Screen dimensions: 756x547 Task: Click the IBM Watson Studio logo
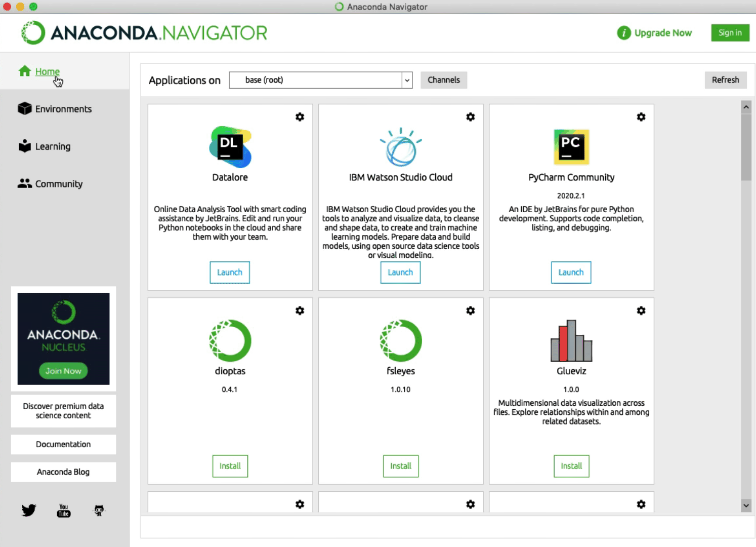(x=400, y=147)
